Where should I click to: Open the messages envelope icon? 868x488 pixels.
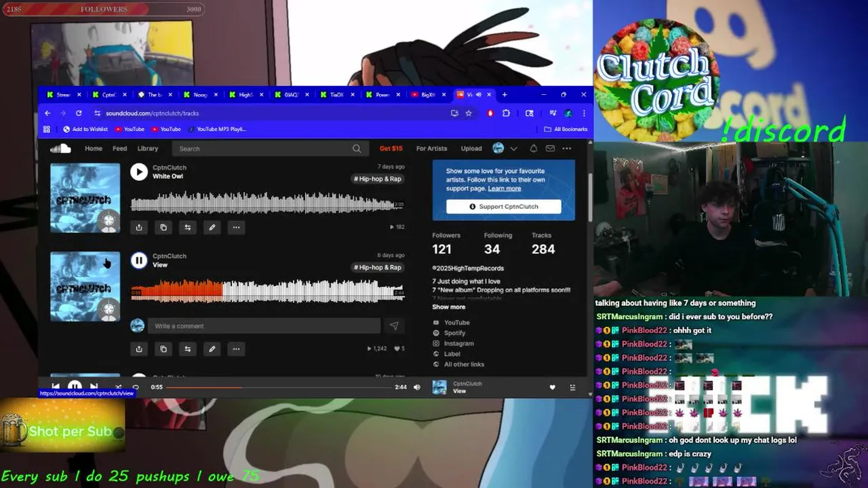point(550,148)
